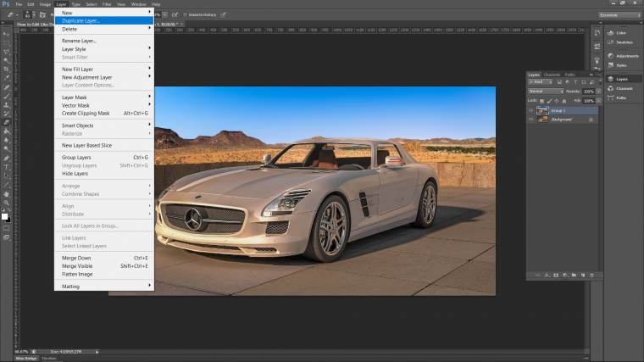Select the Hand tool
The width and height of the screenshot is (644, 362).
click(x=6, y=194)
